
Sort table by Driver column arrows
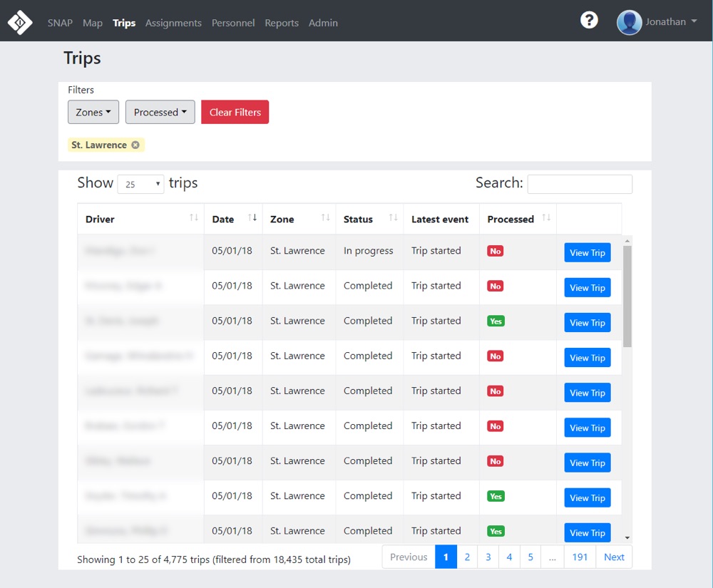click(x=193, y=218)
